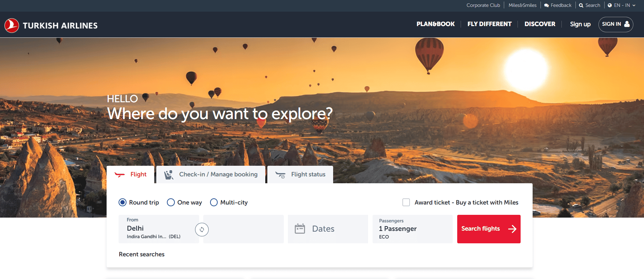Click the empty destination input field
This screenshot has width=644, height=279.
(243, 229)
